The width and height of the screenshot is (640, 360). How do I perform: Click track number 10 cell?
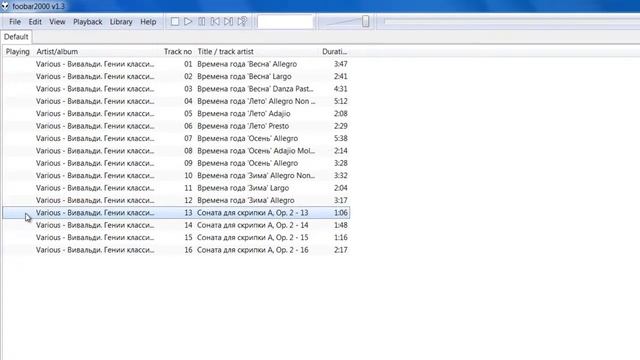pyautogui.click(x=188, y=176)
